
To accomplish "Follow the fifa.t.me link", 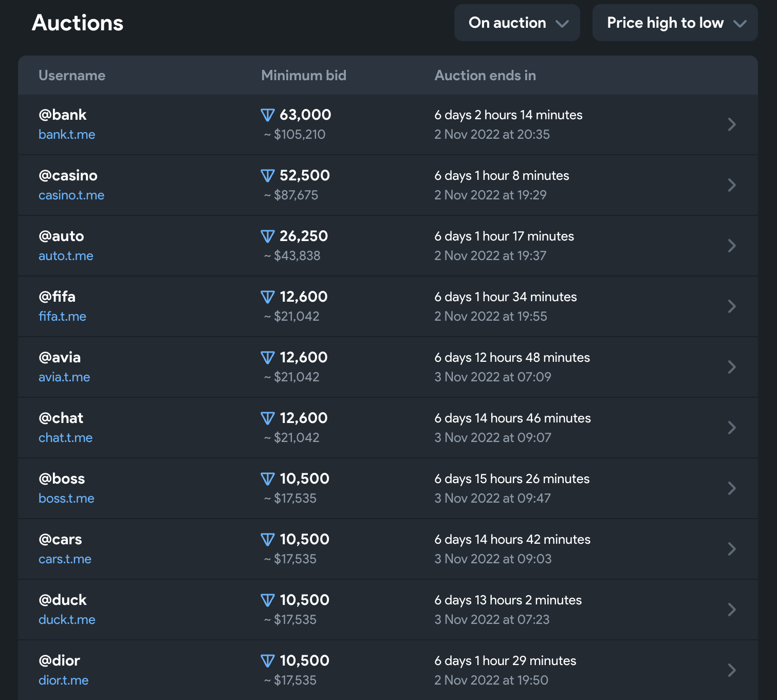I will [x=62, y=317].
